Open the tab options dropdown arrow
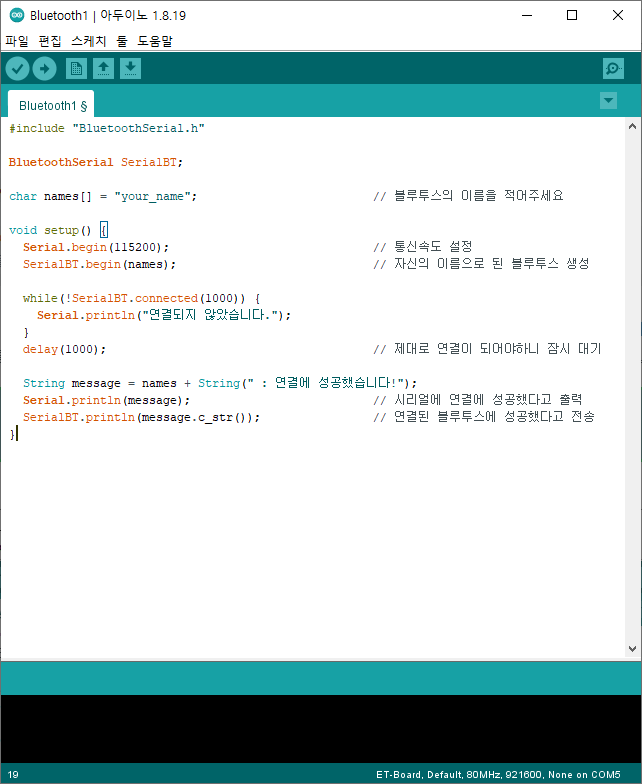 (608, 100)
